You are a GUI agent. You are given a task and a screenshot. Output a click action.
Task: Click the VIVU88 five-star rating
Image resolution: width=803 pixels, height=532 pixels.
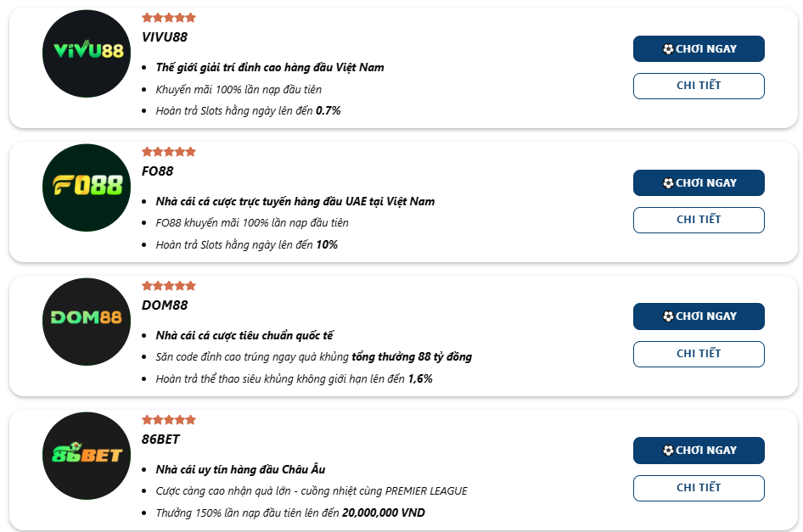pos(169,18)
